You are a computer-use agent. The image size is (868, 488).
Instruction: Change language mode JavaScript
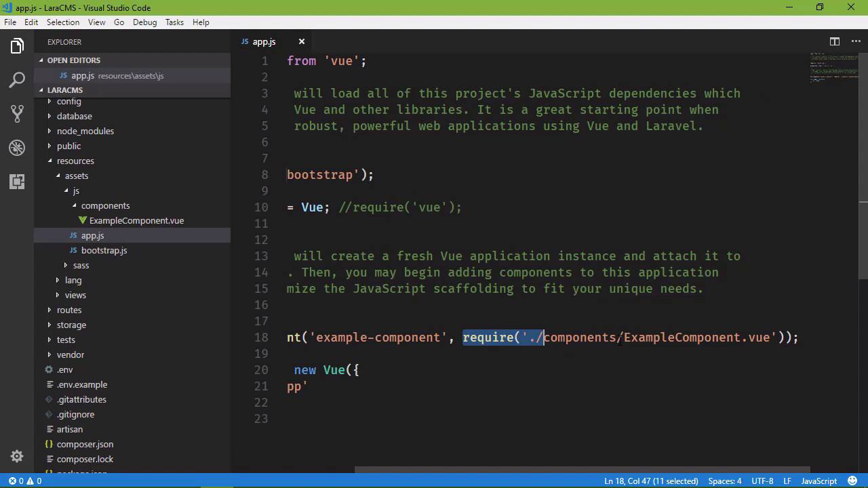pyautogui.click(x=819, y=481)
